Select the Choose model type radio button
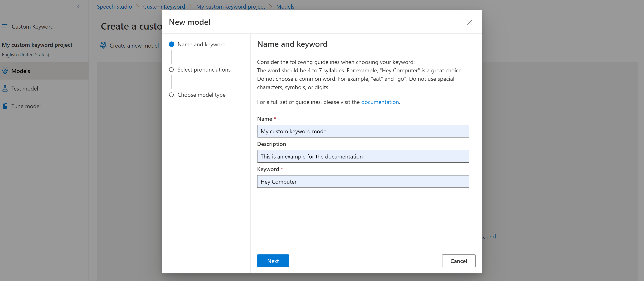 click(x=171, y=95)
